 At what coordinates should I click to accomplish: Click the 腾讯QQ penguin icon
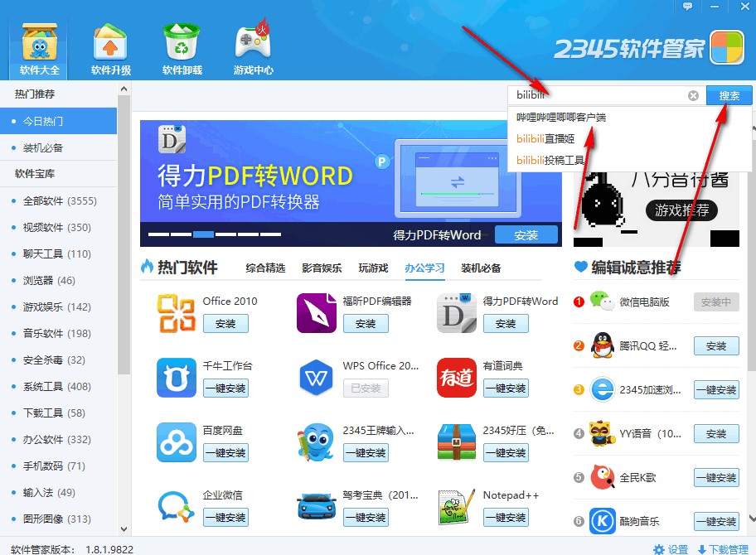pos(603,345)
